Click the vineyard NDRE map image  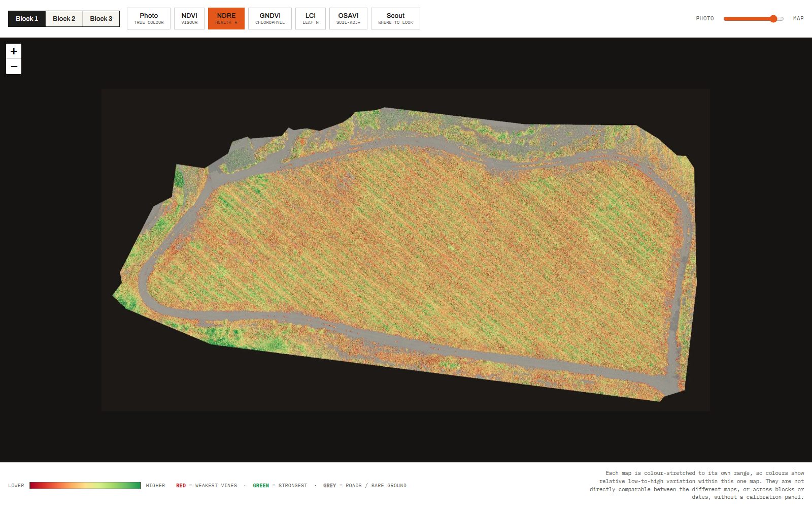pyautogui.click(x=405, y=250)
